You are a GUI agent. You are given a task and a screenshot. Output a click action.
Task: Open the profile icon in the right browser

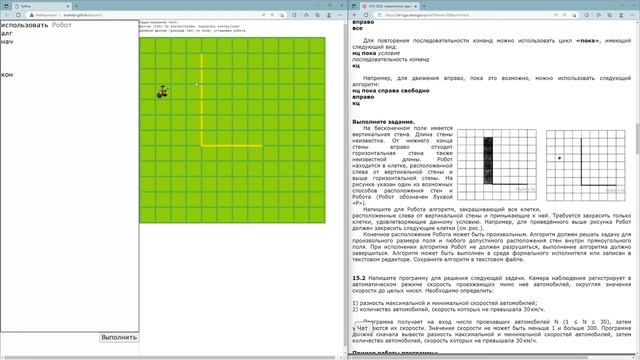click(x=621, y=15)
